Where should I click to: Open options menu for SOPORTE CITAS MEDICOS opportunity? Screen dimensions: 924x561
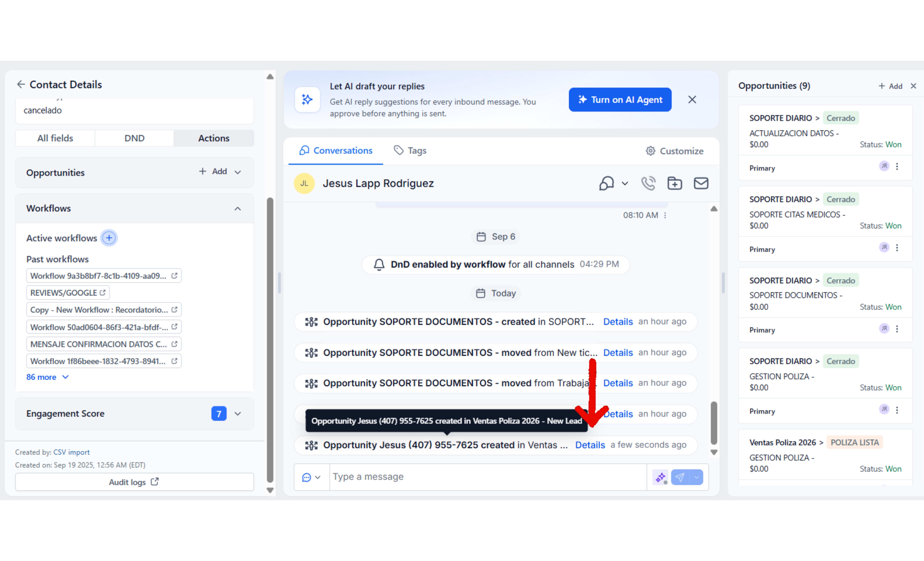tap(897, 248)
